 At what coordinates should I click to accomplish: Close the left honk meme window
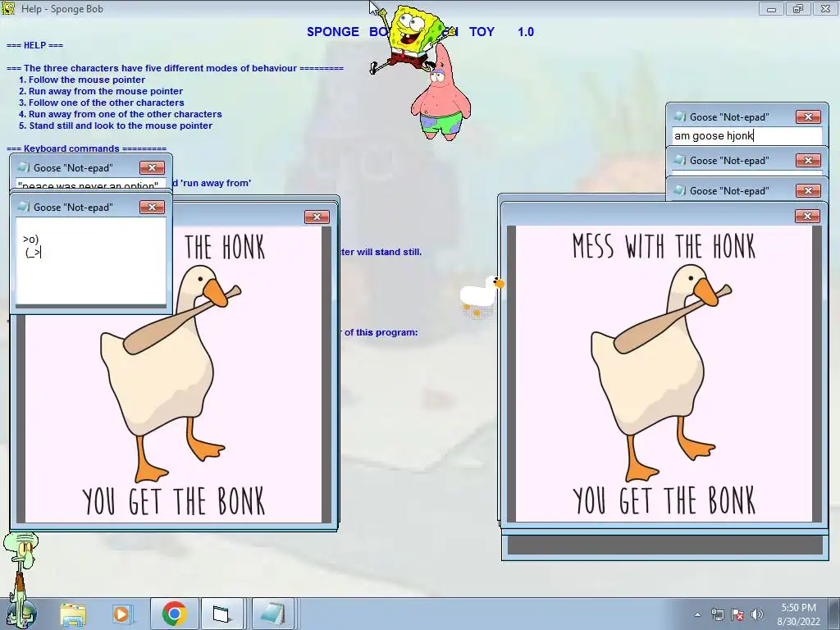[x=317, y=217]
